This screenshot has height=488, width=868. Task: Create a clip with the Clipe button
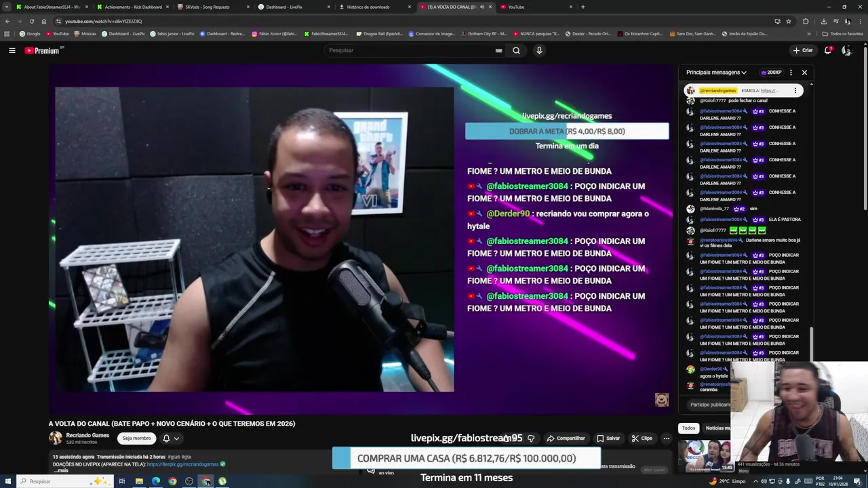[x=641, y=439]
